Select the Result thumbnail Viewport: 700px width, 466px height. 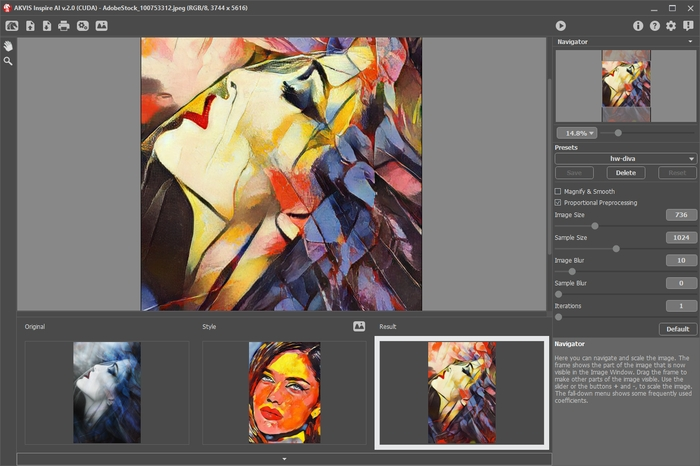tap(461, 392)
